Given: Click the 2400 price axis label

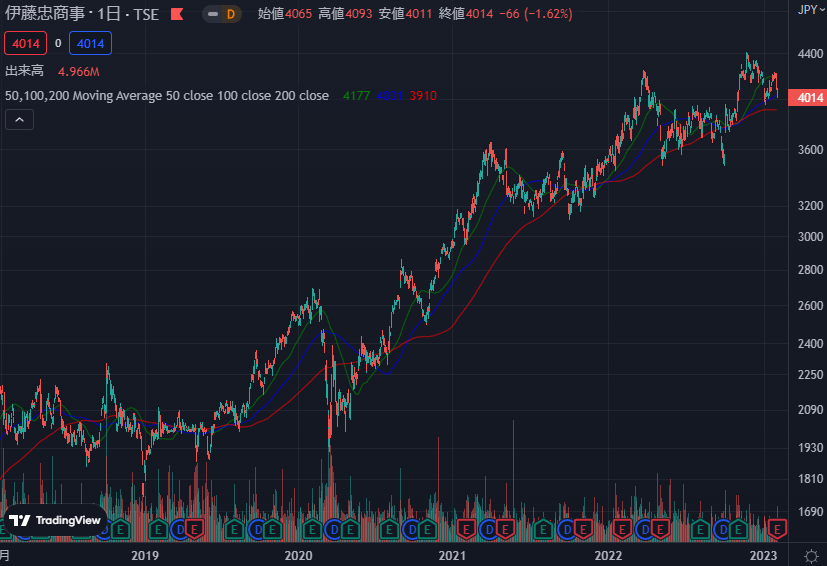Looking at the screenshot, I should pos(810,344).
